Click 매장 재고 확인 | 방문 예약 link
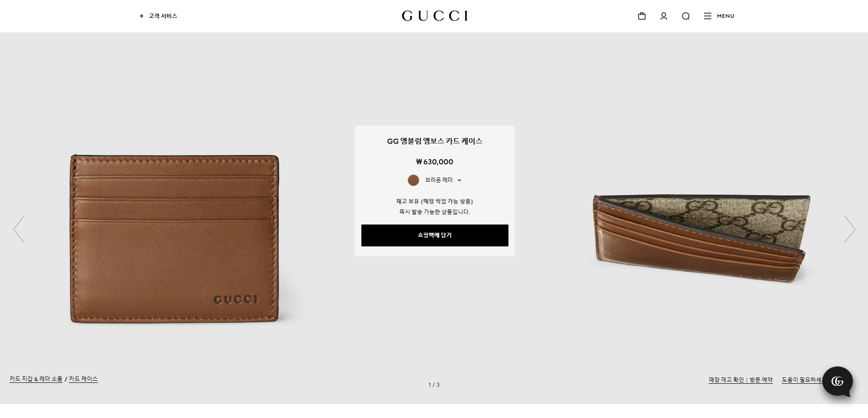Screen dimensions: 868x418 (x=741, y=380)
